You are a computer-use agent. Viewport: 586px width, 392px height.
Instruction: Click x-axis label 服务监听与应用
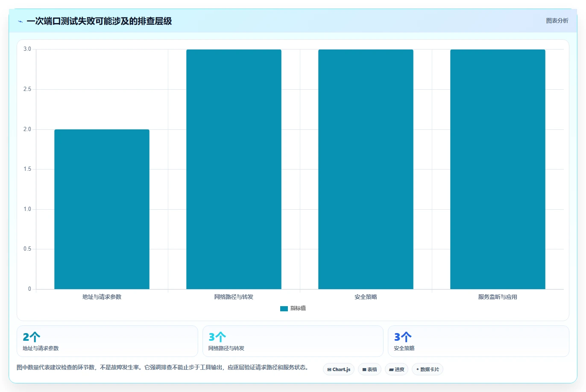click(498, 297)
